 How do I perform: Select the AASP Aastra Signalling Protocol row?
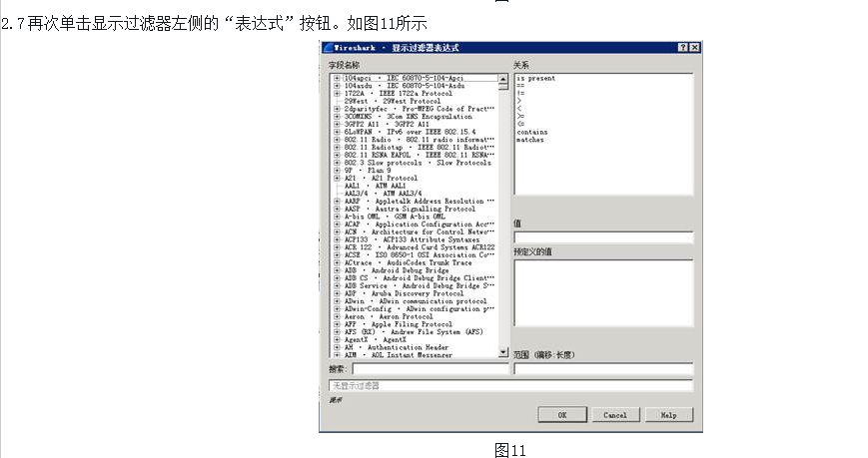410,210
